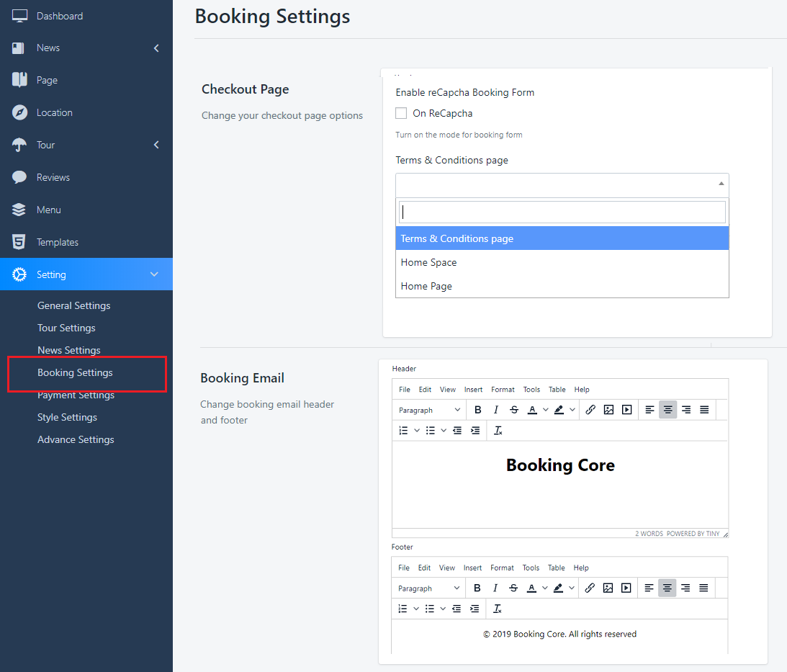Click the Terms dropdown search field

pyautogui.click(x=562, y=212)
